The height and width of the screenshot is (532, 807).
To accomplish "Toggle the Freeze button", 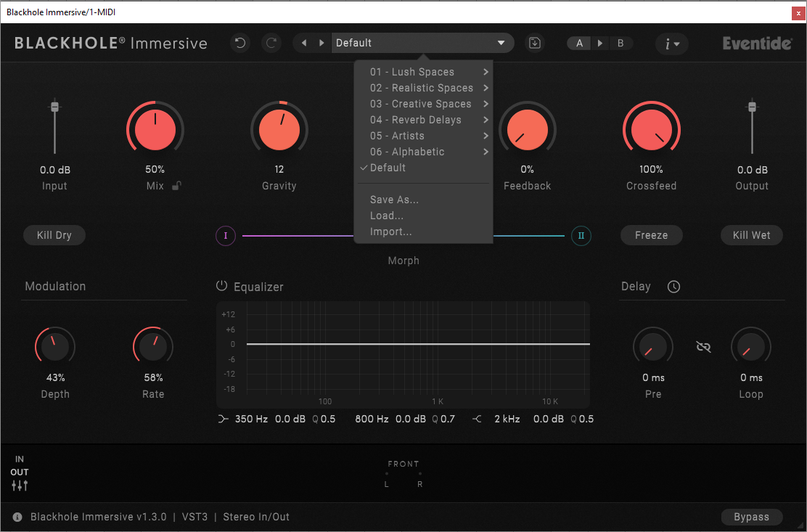I will pos(651,235).
